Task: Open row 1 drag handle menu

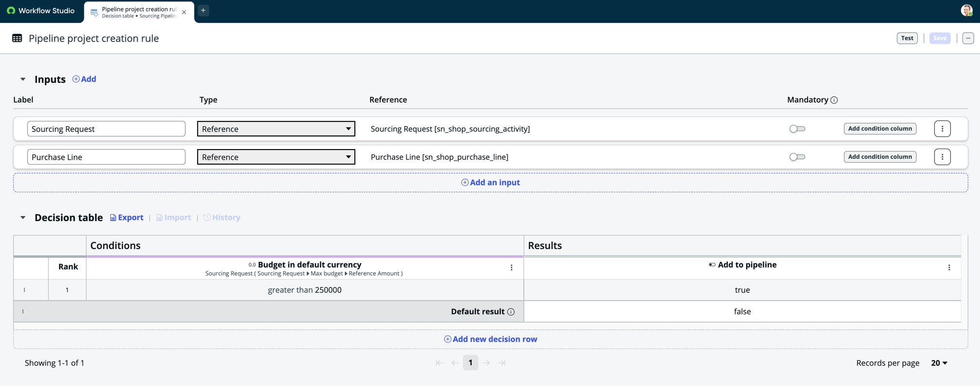Action: tap(24, 290)
